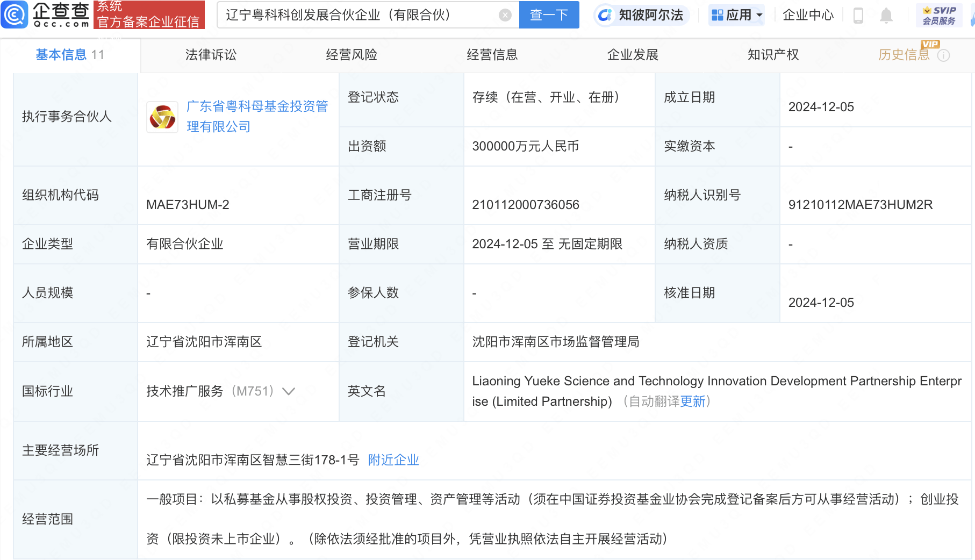Select taxpayer ID 91210112MAE73HUM2R
This screenshot has height=560, width=975.
[861, 205]
